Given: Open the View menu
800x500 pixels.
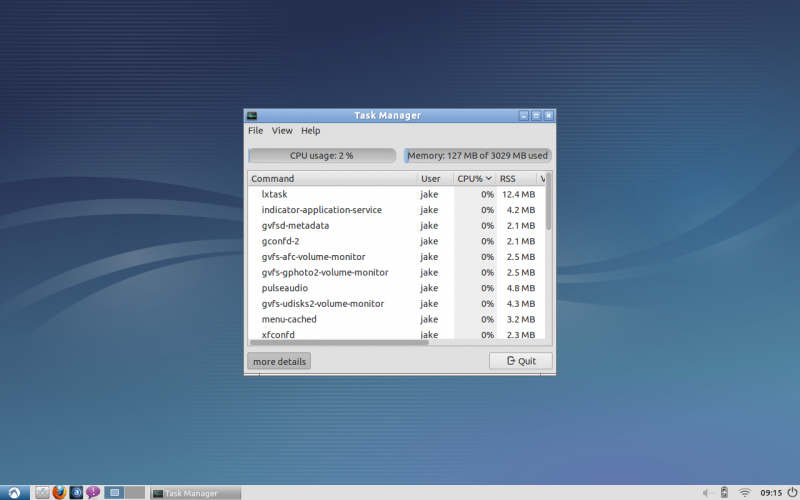Looking at the screenshot, I should tap(282, 131).
